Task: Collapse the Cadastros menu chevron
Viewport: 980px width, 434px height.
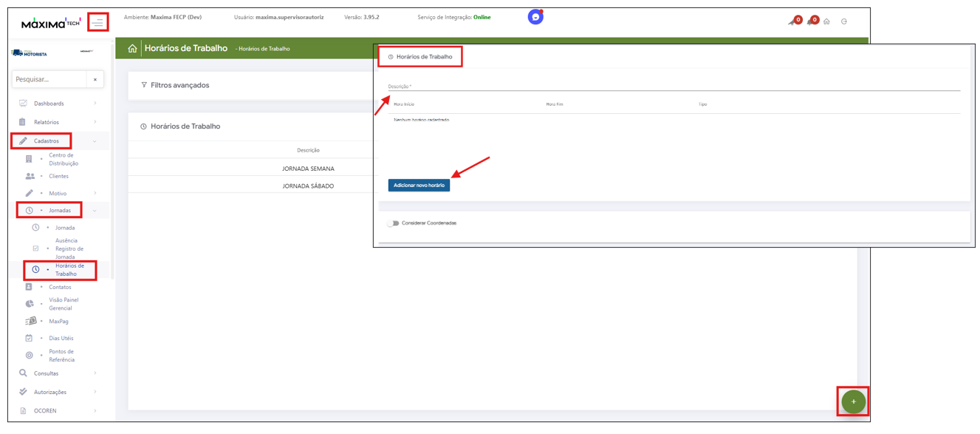Action: pos(95,141)
